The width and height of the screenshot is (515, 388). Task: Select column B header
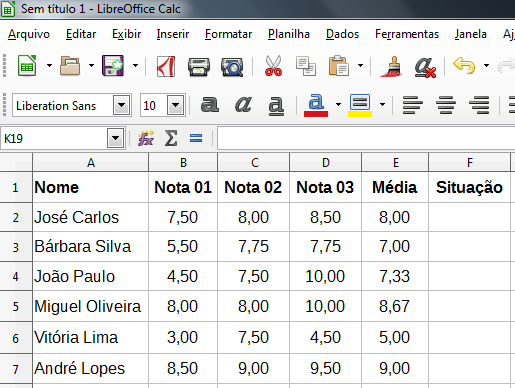click(x=183, y=163)
